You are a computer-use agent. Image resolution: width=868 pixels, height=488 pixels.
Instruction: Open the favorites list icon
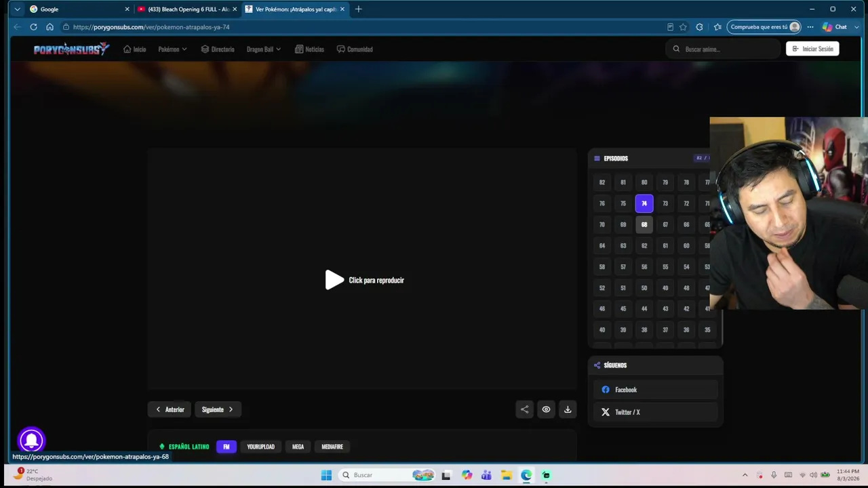coord(717,27)
